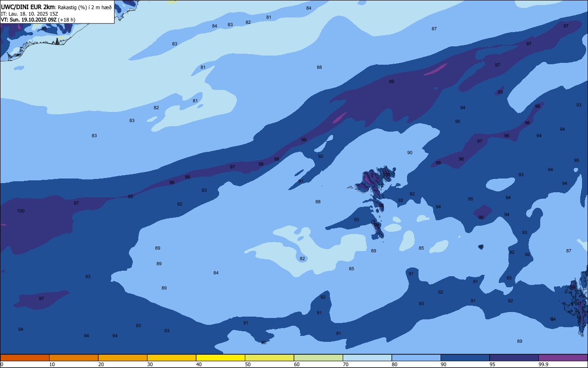Viewport: 588px width, 368px height.
Task: Click the '100' value on the Faroe Islands
Action: pyautogui.click(x=387, y=175)
